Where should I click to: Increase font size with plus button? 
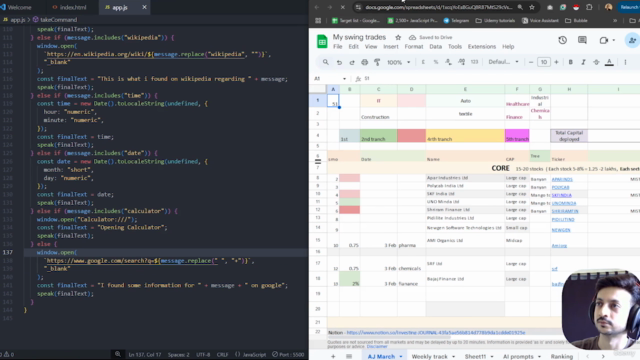(x=556, y=62)
